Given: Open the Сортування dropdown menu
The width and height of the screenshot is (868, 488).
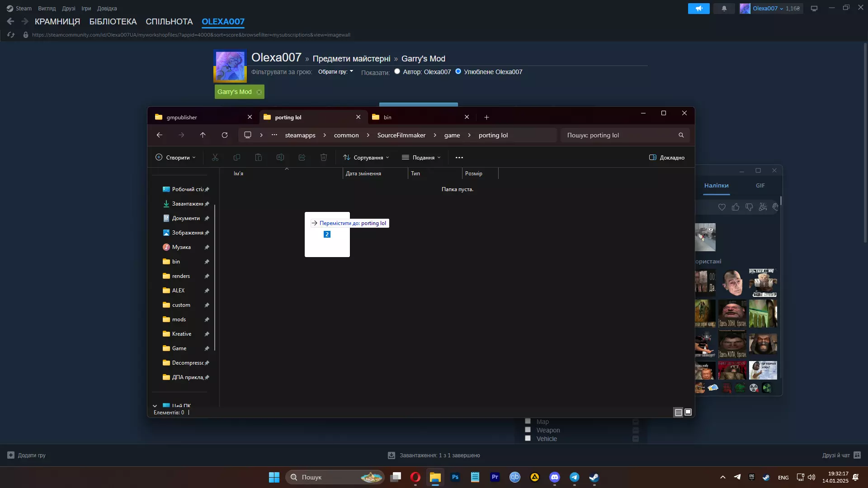Looking at the screenshot, I should [366, 157].
